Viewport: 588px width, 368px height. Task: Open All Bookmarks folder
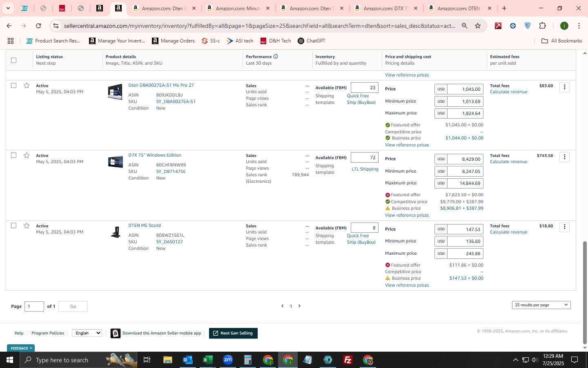coord(561,41)
